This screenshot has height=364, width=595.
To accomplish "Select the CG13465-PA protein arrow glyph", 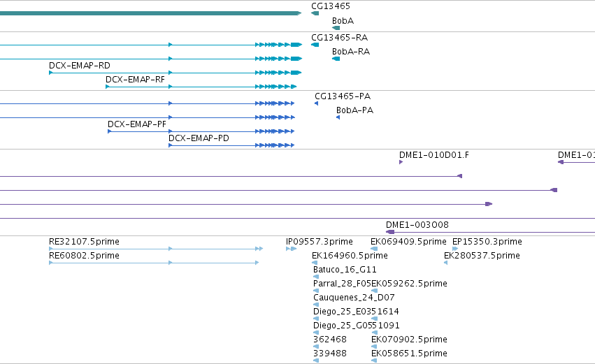I will [317, 103].
